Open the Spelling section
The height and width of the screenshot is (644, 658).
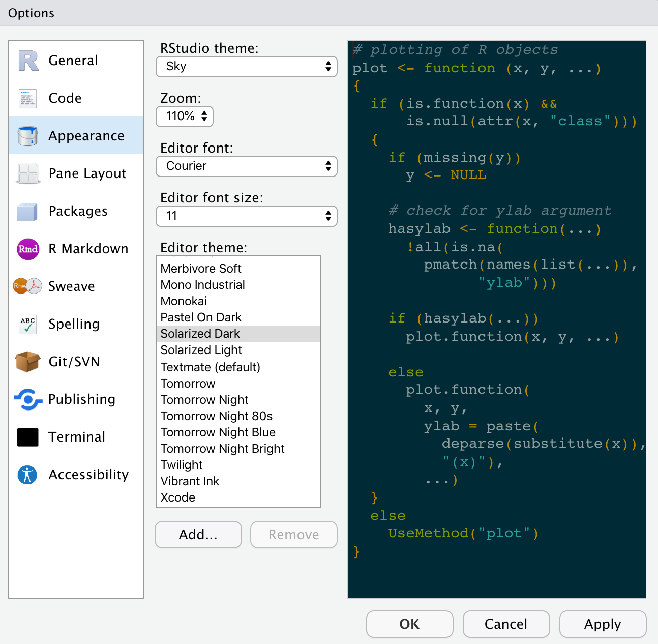point(76,324)
